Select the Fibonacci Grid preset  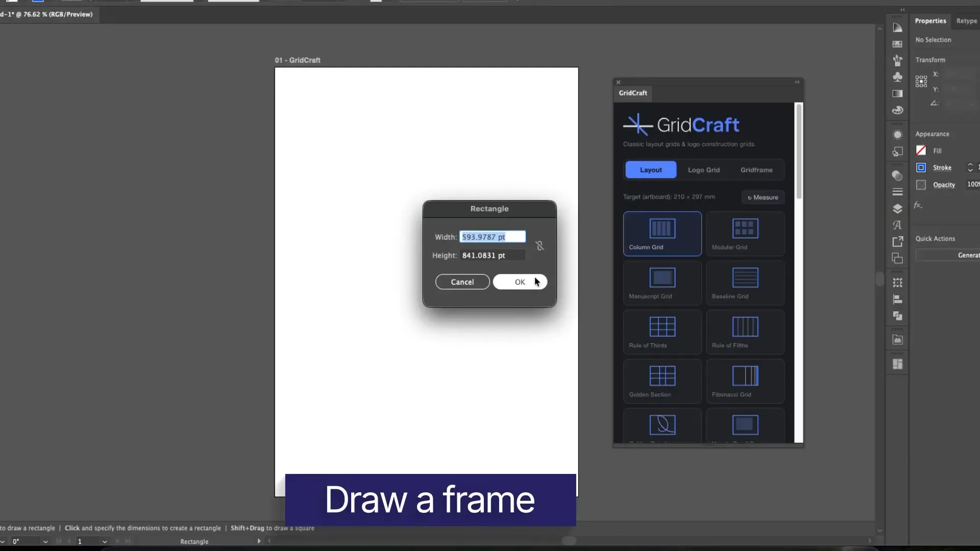(745, 381)
